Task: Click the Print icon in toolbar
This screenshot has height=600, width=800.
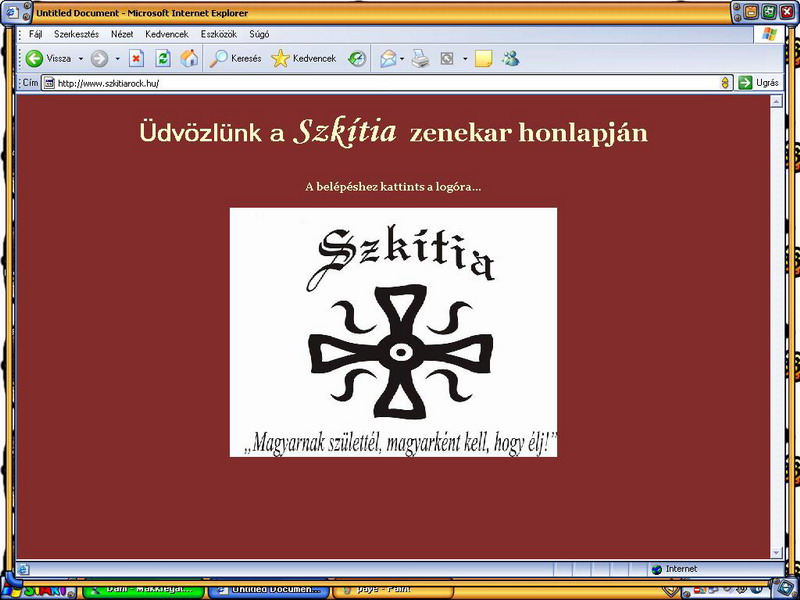Action: pos(421,59)
